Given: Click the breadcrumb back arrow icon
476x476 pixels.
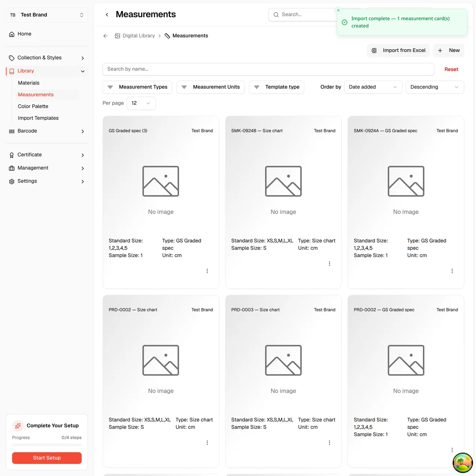Looking at the screenshot, I should click(x=105, y=36).
